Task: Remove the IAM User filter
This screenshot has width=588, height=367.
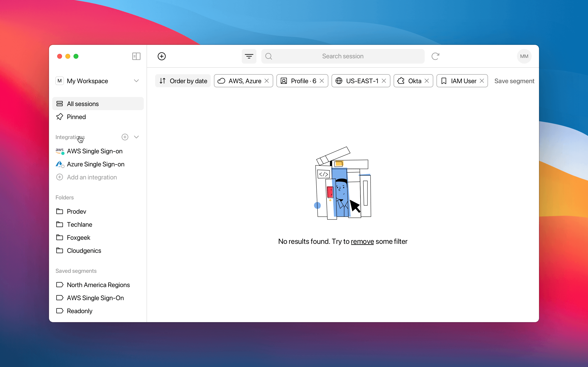Action: tap(482, 81)
